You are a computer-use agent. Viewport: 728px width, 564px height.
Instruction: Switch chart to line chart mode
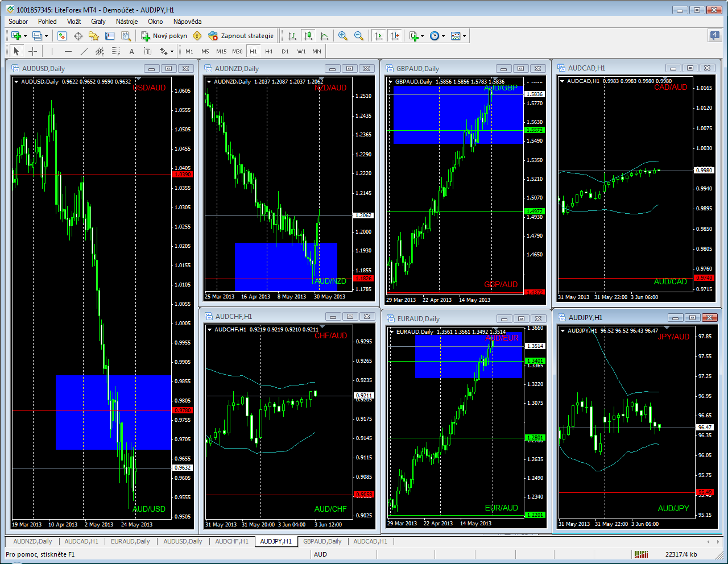coord(324,36)
